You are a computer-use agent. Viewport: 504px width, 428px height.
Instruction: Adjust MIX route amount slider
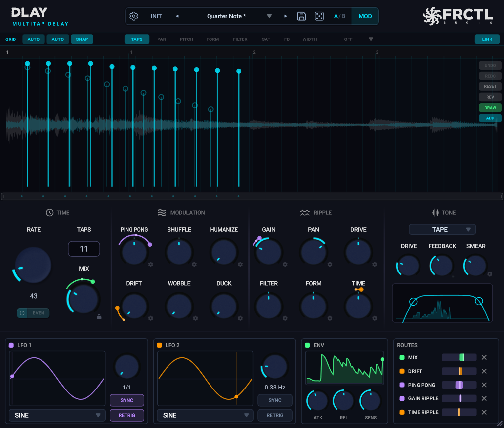(x=459, y=357)
